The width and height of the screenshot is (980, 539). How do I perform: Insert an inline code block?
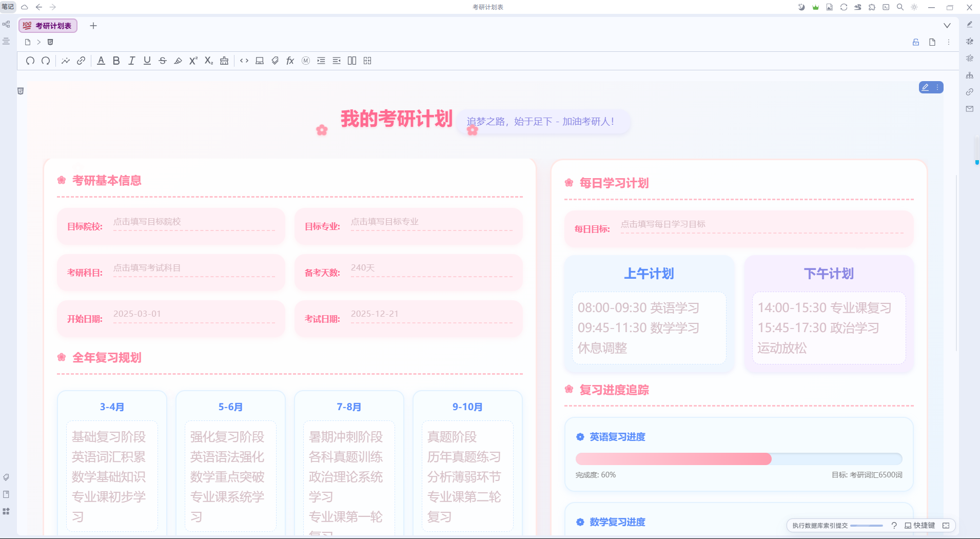click(244, 61)
